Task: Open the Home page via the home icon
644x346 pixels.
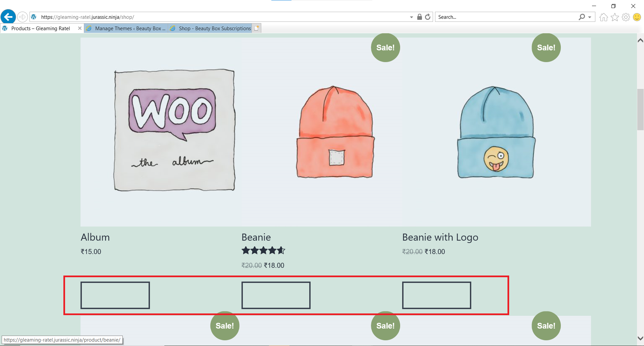Action: tap(603, 17)
